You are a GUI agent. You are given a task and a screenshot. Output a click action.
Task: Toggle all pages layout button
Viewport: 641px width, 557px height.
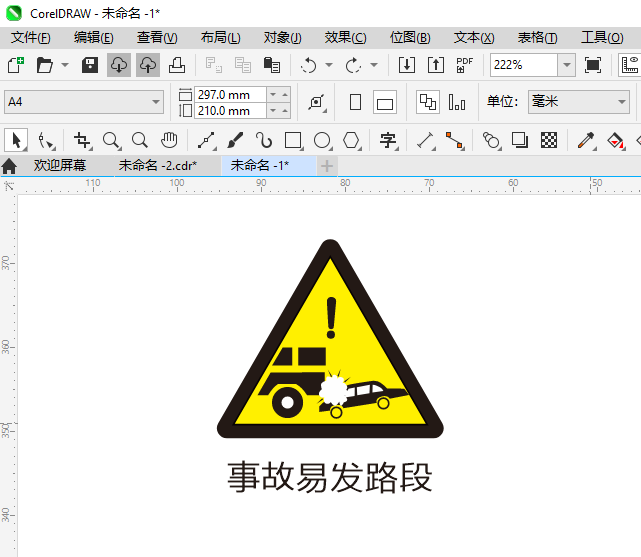coord(428,102)
